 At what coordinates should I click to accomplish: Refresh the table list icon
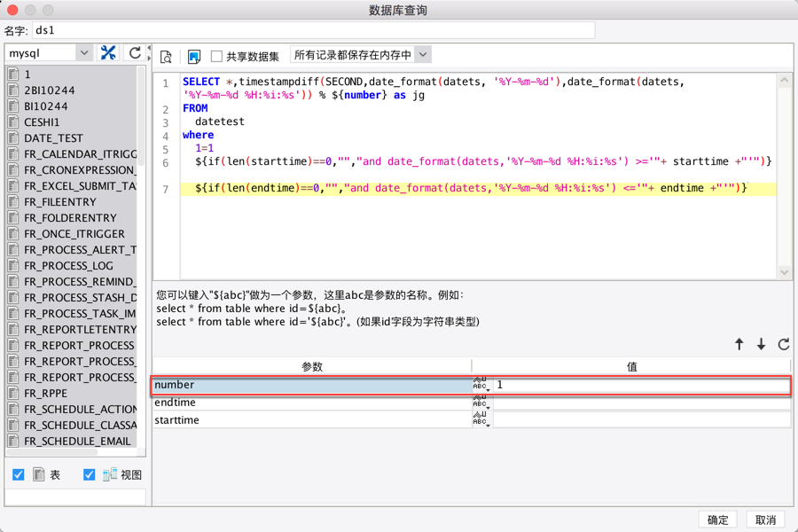(x=135, y=53)
